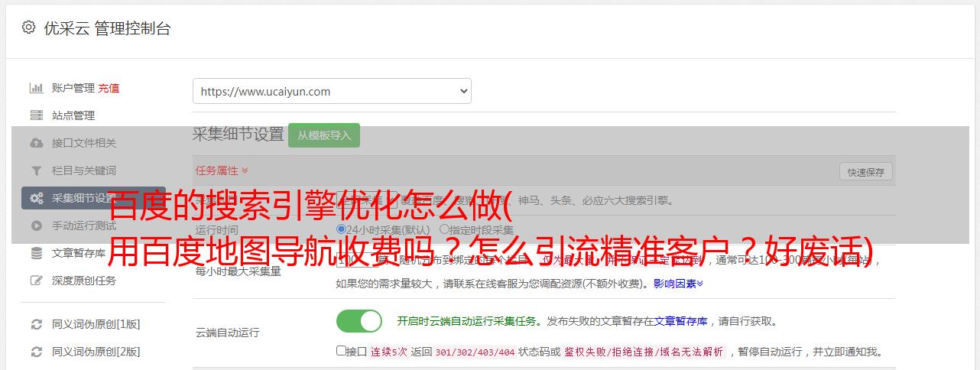Screen dimensions: 980x370
Task: Click the gears icon for 采集细节设置
Action: click(36, 198)
